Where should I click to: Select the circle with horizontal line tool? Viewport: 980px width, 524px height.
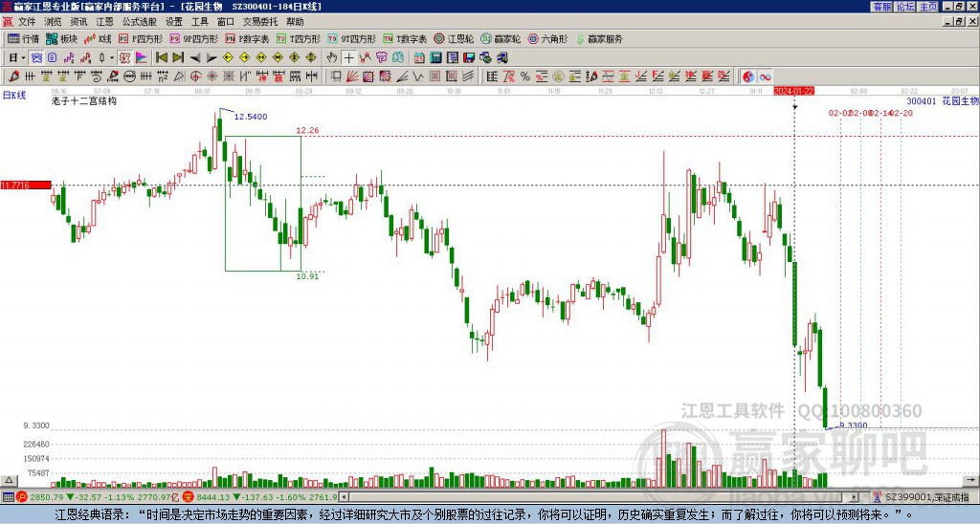129,76
